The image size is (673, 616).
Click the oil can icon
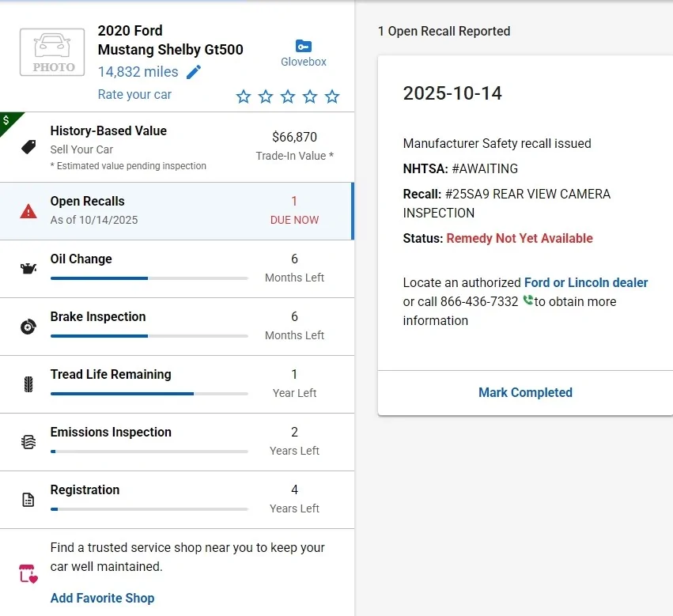point(28,269)
